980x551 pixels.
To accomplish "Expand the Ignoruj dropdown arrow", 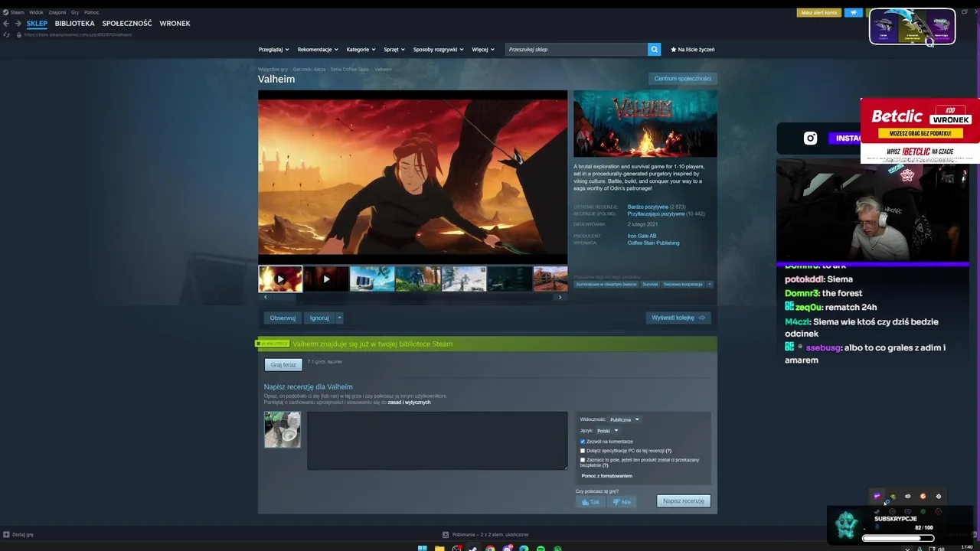I will [x=339, y=318].
